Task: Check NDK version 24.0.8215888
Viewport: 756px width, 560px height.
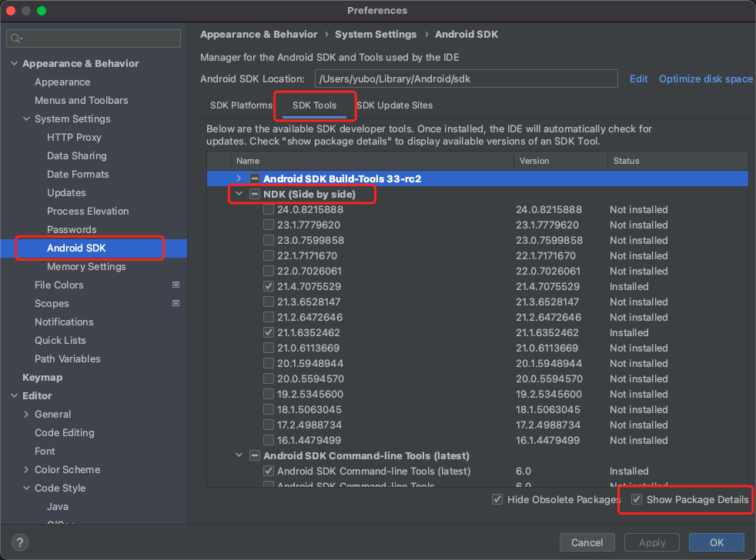Action: (x=269, y=210)
